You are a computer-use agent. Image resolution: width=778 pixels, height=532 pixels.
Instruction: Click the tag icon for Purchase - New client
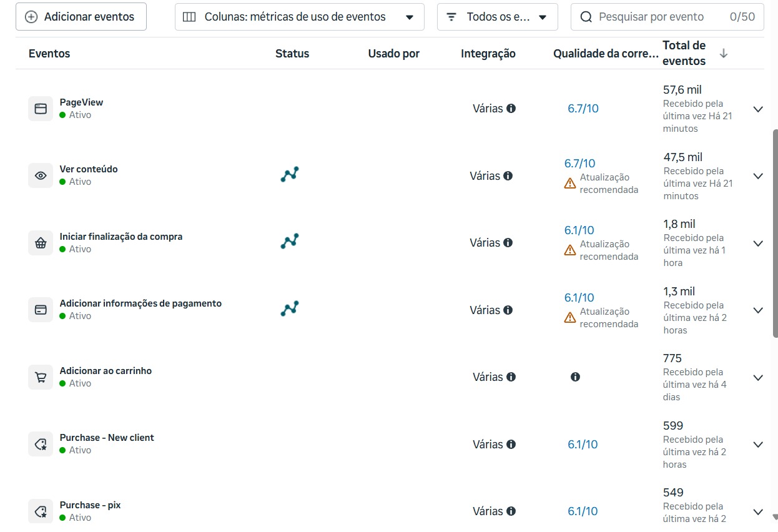[x=41, y=444]
